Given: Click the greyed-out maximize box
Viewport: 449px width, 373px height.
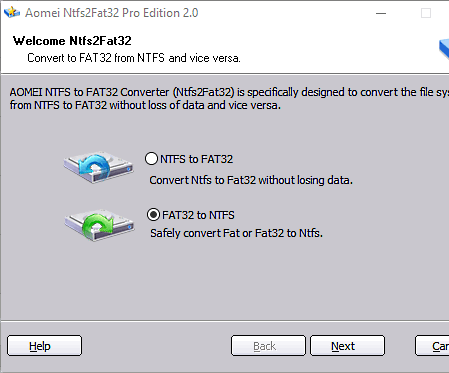Looking at the screenshot, I should click(x=426, y=13).
